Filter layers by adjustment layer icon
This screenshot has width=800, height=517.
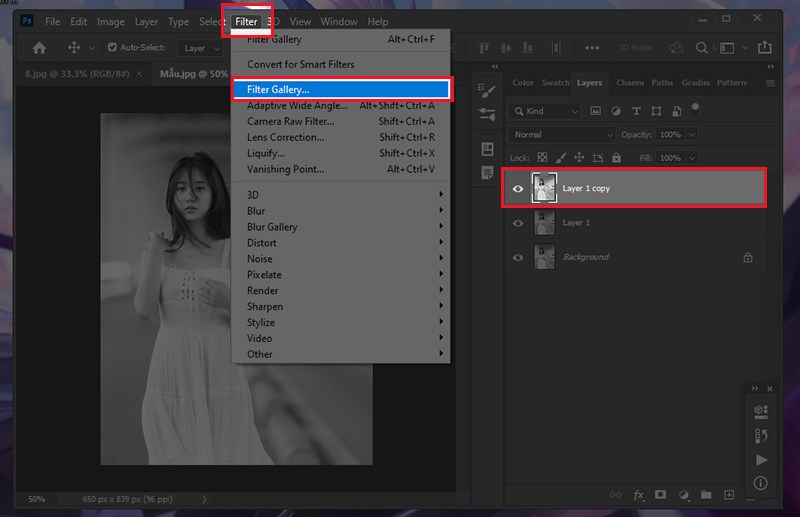(x=616, y=111)
